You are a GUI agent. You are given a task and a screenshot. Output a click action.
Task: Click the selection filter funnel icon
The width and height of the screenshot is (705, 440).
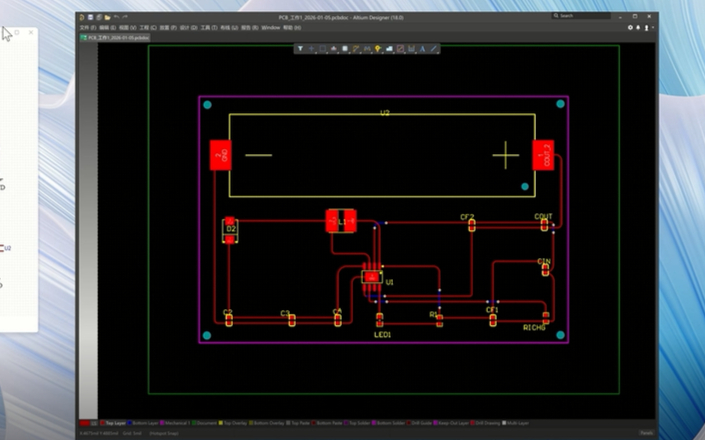300,48
